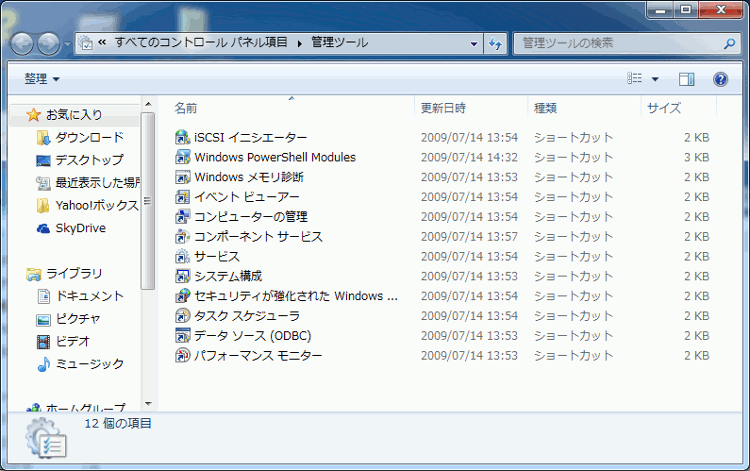Image resolution: width=750 pixels, height=471 pixels.
Task: Click the サービス gear icon
Action: [x=182, y=257]
